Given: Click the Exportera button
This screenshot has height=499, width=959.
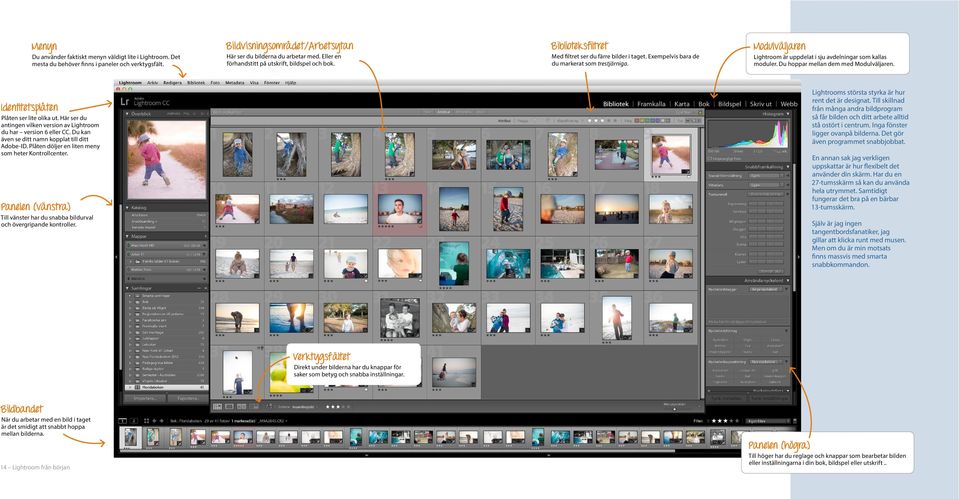Looking at the screenshot, I should click(x=188, y=398).
